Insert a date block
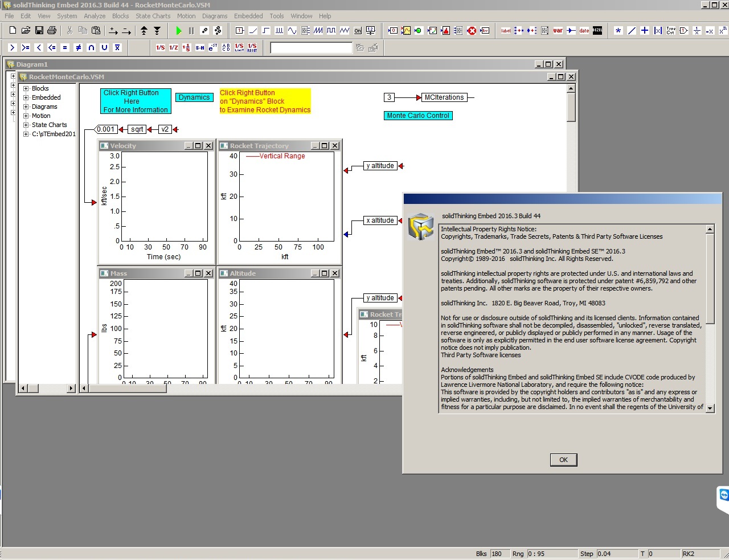Image resolution: width=729 pixels, height=560 pixels. [x=584, y=31]
